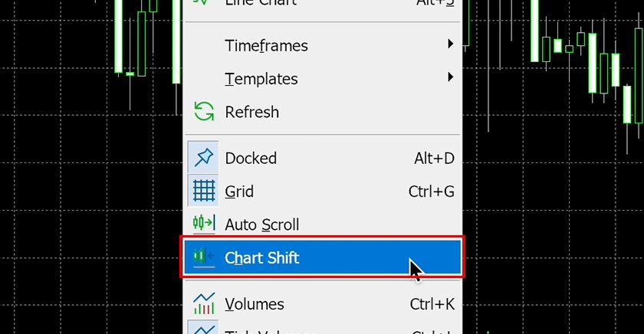The image size is (644, 334).
Task: Toggle the chart Grid by its label
Action: pos(239,192)
